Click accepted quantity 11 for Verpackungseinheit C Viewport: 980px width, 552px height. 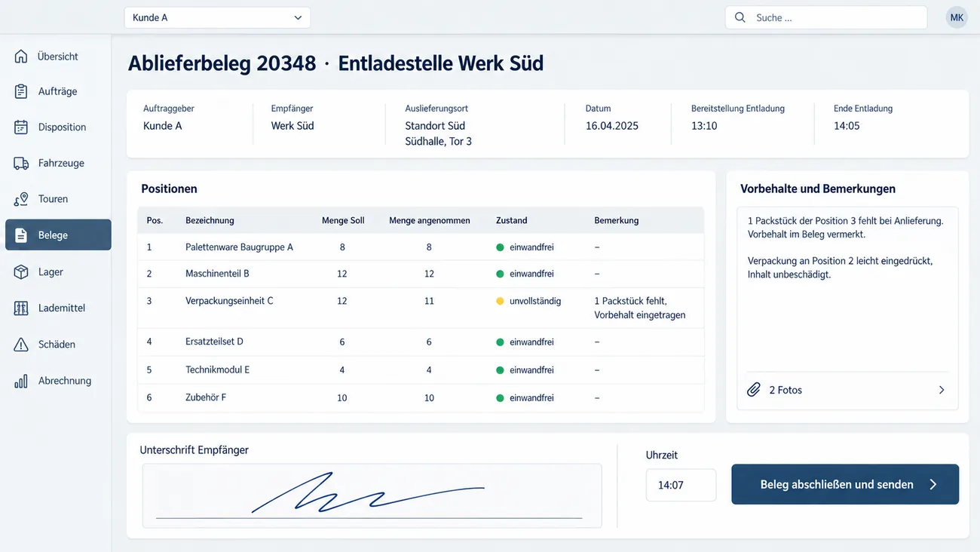tap(429, 301)
